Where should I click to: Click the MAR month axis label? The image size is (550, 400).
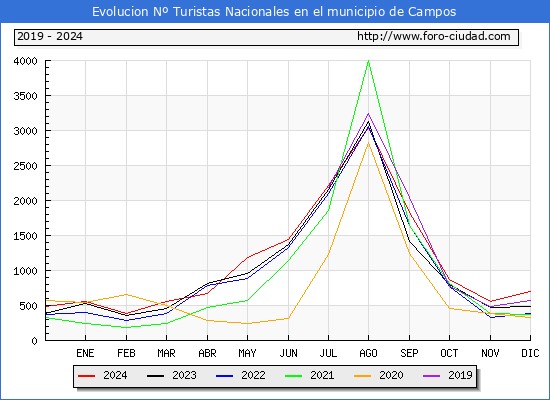[167, 353]
